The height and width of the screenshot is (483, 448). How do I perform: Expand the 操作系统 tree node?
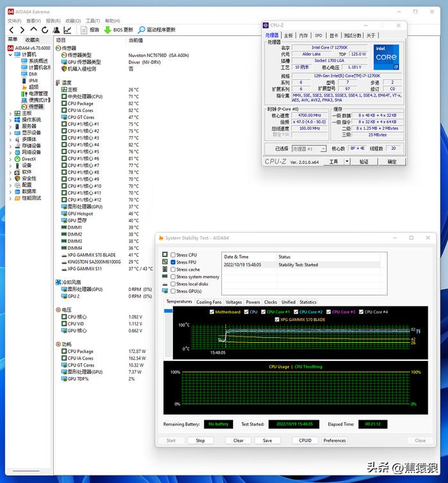pyautogui.click(x=10, y=120)
